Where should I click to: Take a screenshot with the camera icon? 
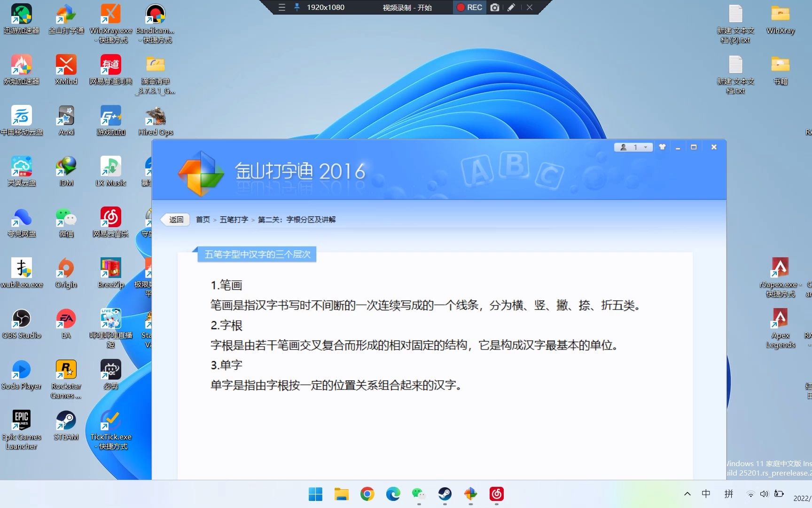[x=495, y=8]
